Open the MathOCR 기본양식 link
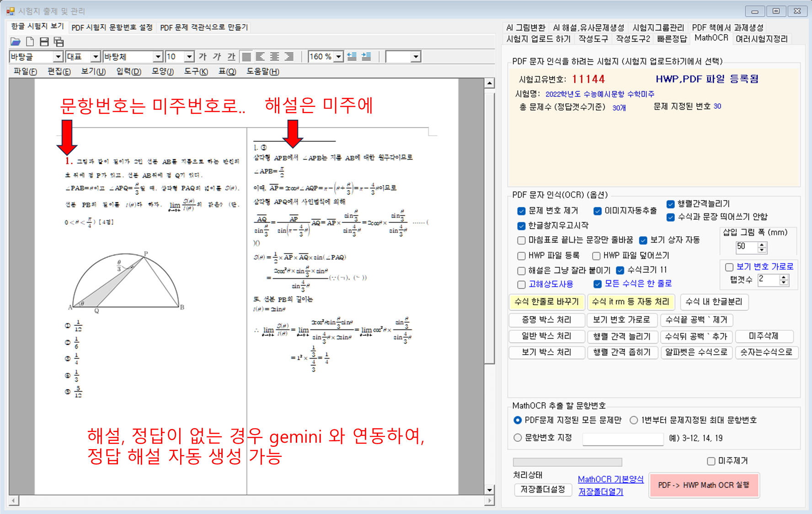This screenshot has height=514, width=812. pos(611,479)
